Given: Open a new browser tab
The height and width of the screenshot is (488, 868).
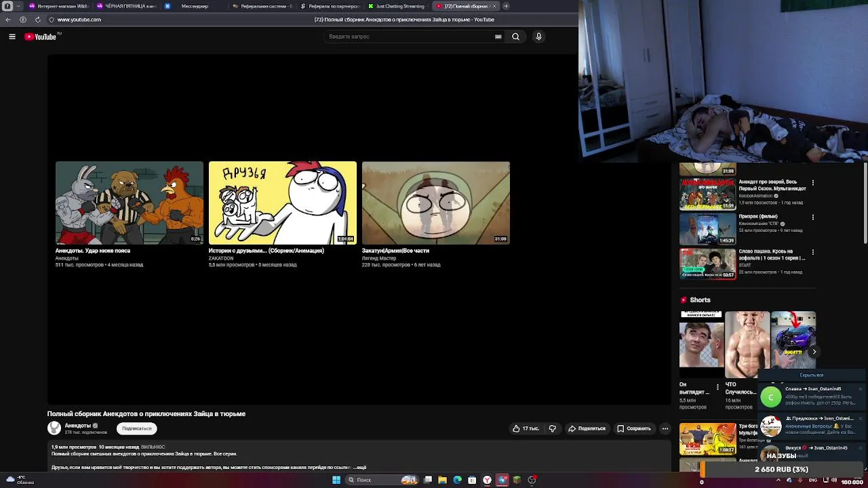Looking at the screenshot, I should click(506, 6).
